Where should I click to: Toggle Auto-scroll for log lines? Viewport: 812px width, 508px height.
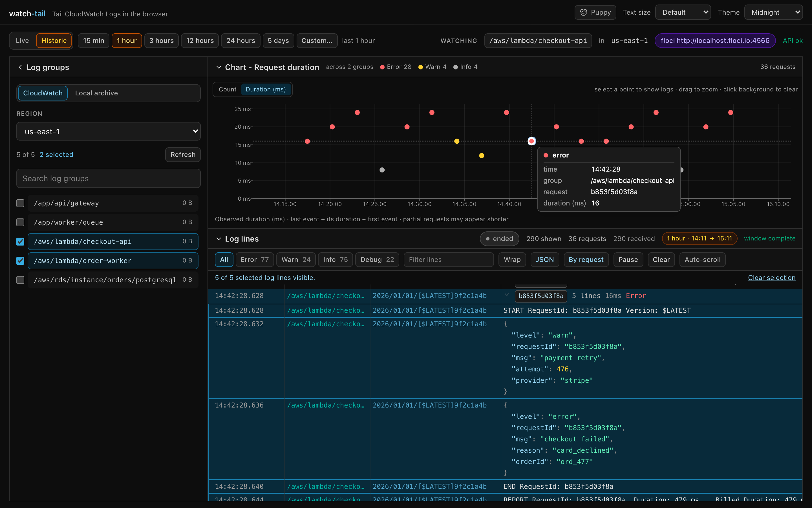click(x=702, y=260)
